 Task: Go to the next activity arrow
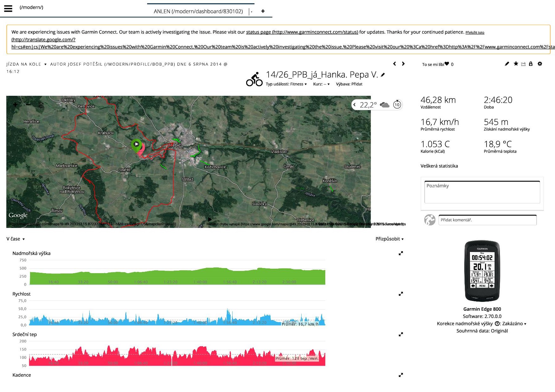pyautogui.click(x=403, y=64)
